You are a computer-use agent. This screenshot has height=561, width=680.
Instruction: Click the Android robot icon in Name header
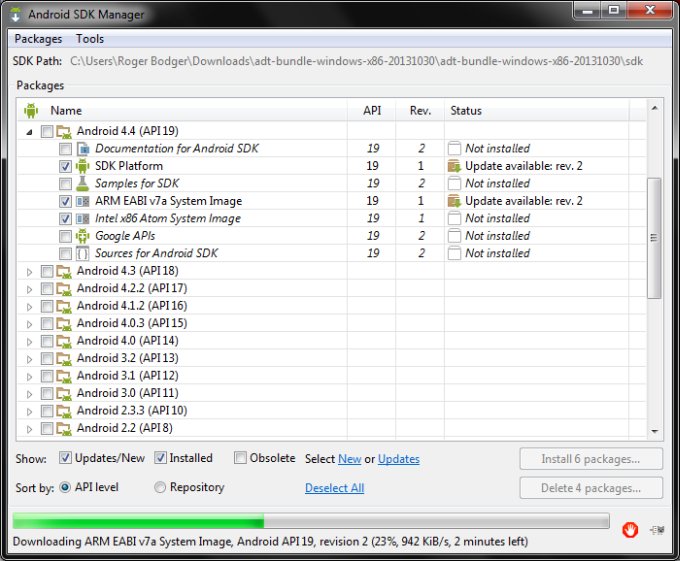tap(31, 111)
